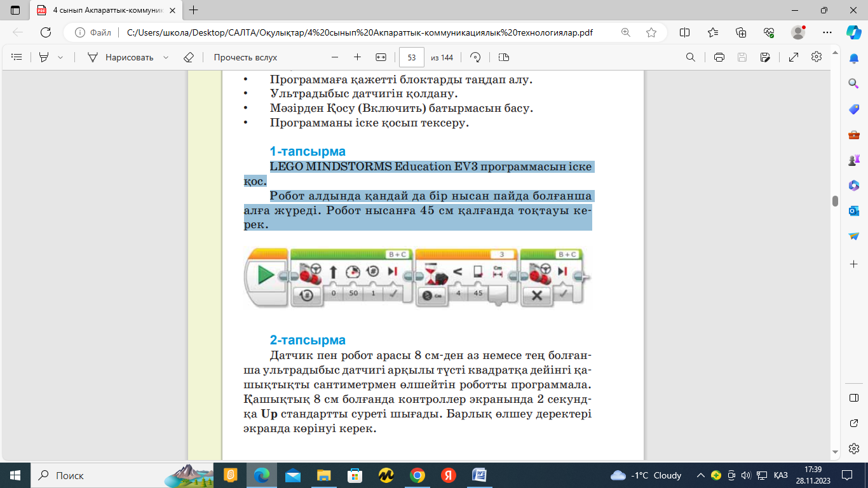Open the Collections panel
Image resolution: width=868 pixels, height=488 pixels.
(x=741, y=32)
